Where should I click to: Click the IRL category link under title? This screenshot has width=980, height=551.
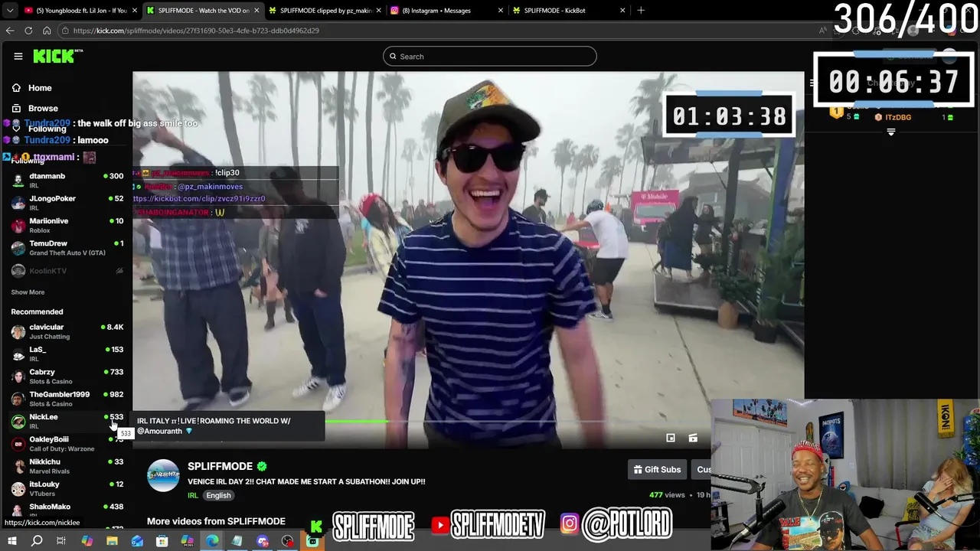[x=193, y=496]
